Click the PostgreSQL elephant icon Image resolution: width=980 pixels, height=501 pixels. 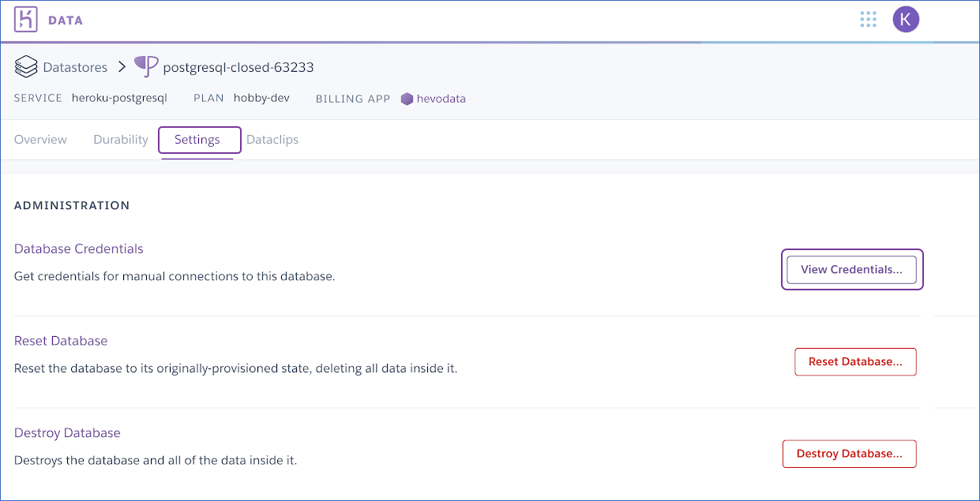tap(146, 67)
